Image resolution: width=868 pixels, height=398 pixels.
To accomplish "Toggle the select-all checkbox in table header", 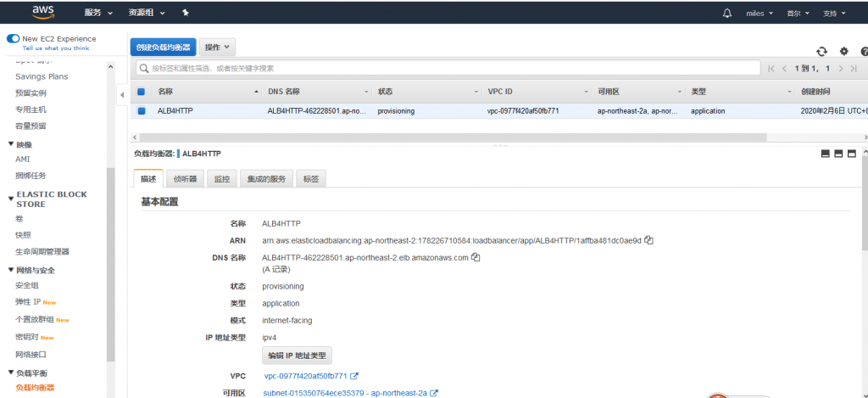I will 141,92.
